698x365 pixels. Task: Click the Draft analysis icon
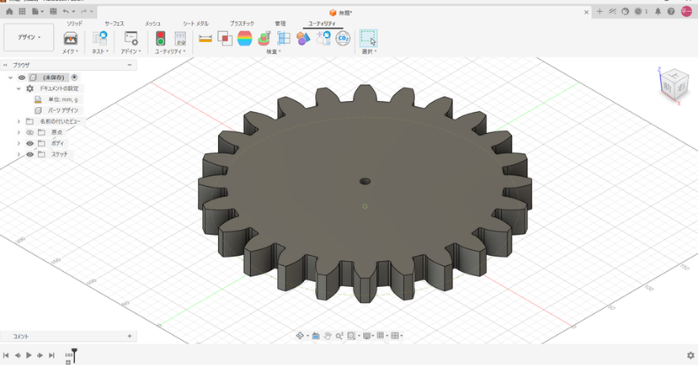[x=264, y=38]
